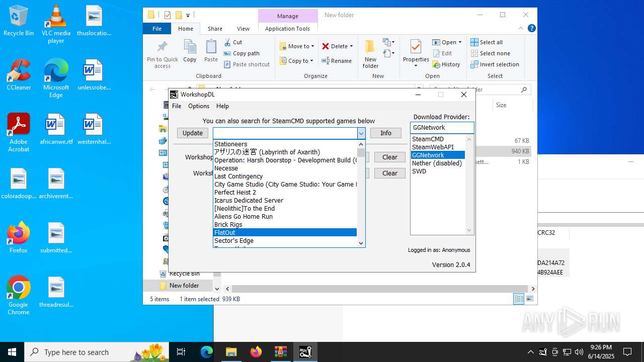This screenshot has width=644, height=362.
Task: Open Firefox desktop shortcut
Action: (x=19, y=237)
